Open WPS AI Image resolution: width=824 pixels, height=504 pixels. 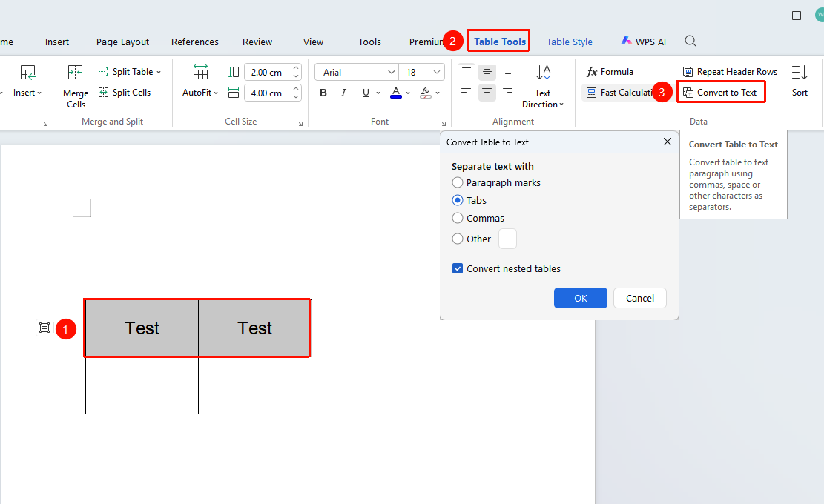click(643, 42)
